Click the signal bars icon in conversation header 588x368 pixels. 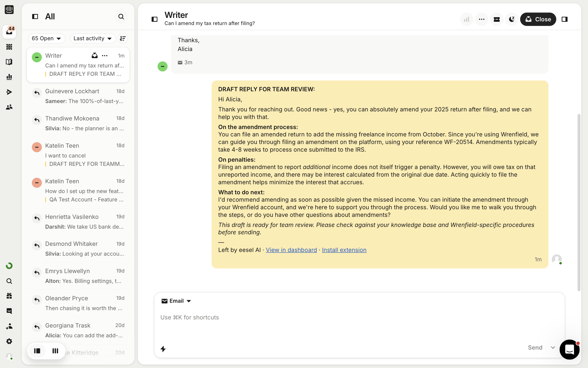click(466, 19)
